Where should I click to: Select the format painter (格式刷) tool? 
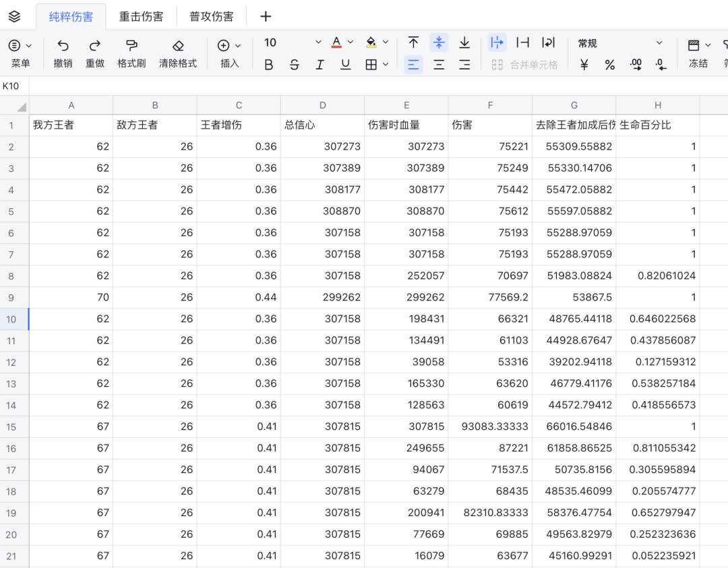(131, 46)
